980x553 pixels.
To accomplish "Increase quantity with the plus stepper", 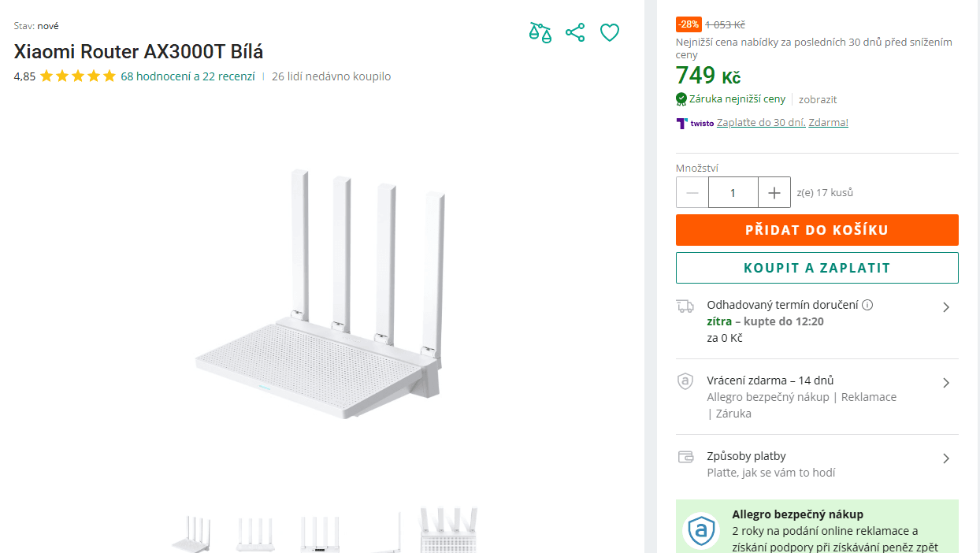I will point(774,192).
